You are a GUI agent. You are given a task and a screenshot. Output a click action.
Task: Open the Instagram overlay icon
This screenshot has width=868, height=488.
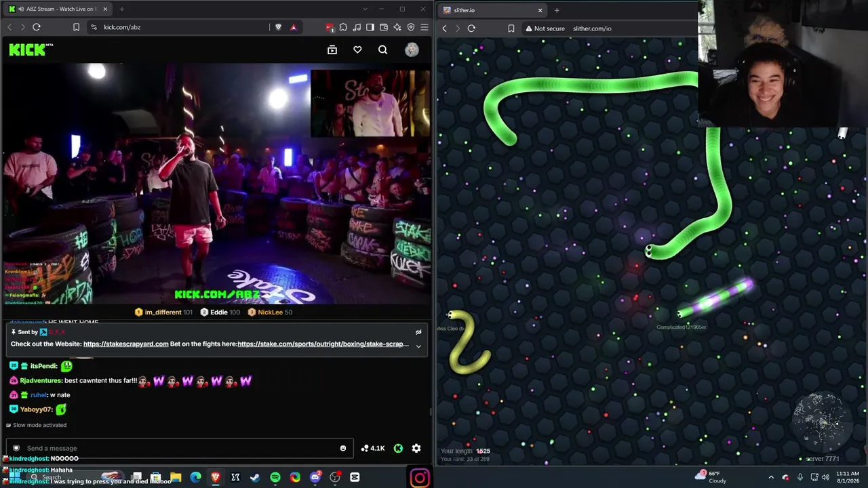420,478
